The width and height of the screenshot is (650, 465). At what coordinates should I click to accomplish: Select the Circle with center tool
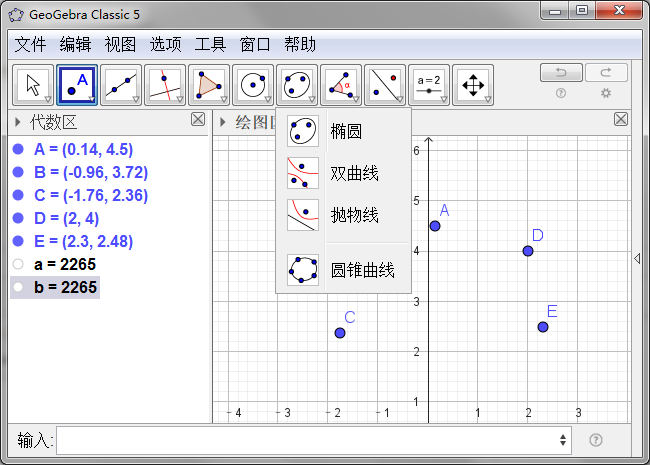pos(252,85)
